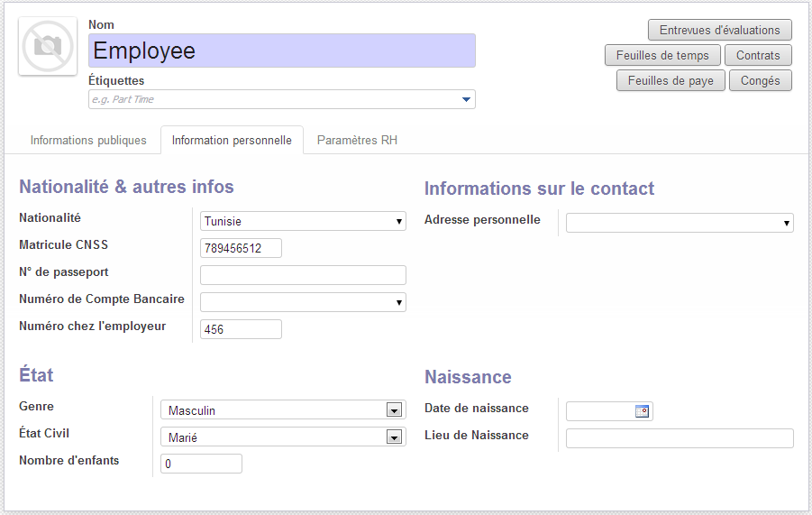The width and height of the screenshot is (812, 515).
Task: Open the Paramètres RH tab
Action: 357,141
